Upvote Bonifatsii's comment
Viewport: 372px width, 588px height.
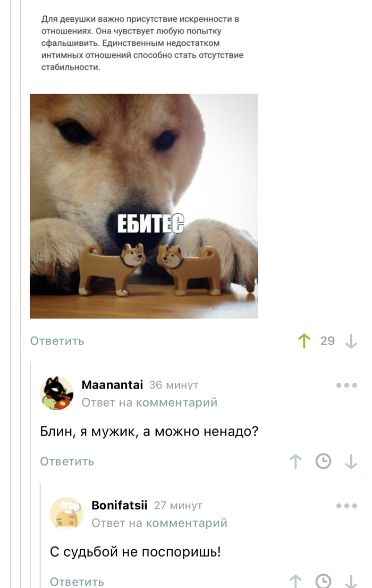click(x=295, y=581)
